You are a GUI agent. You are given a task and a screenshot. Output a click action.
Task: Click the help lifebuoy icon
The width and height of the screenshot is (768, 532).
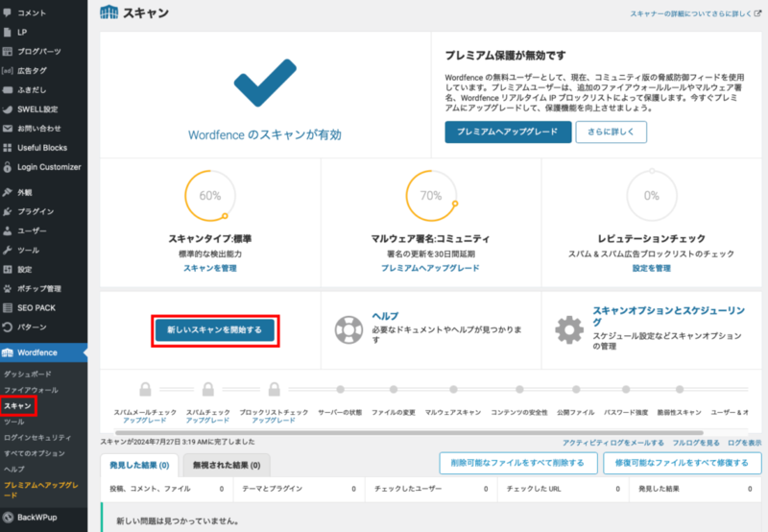click(348, 329)
